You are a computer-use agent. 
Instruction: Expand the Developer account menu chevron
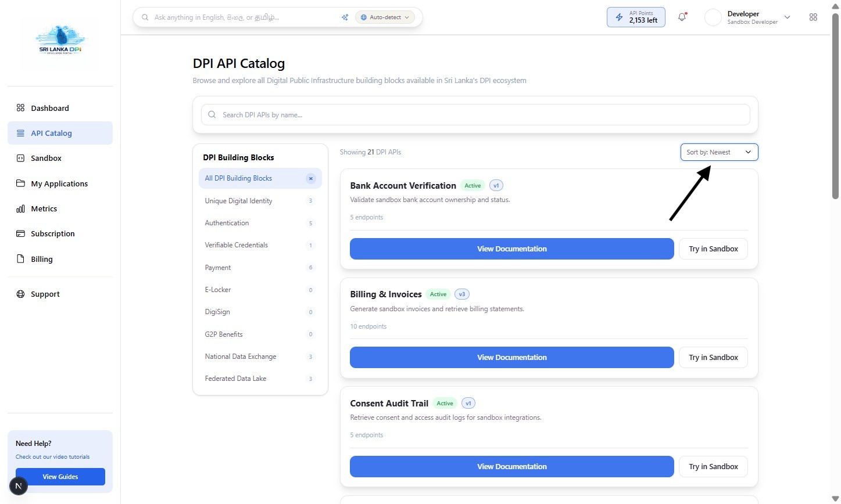[x=788, y=17]
